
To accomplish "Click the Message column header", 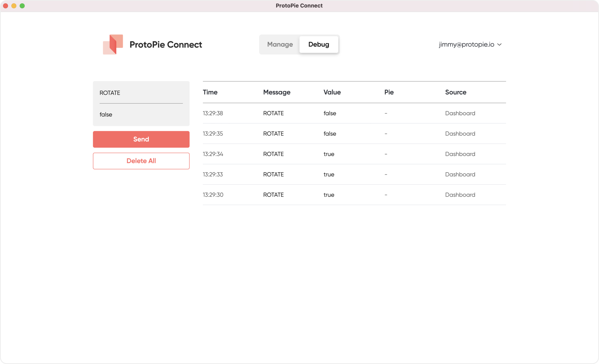I will (277, 92).
